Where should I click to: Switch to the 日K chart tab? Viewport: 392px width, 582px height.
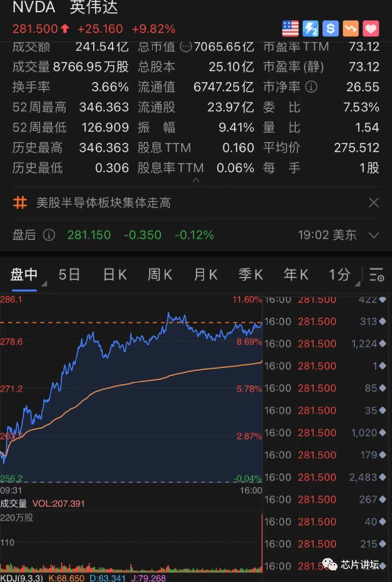(x=115, y=275)
